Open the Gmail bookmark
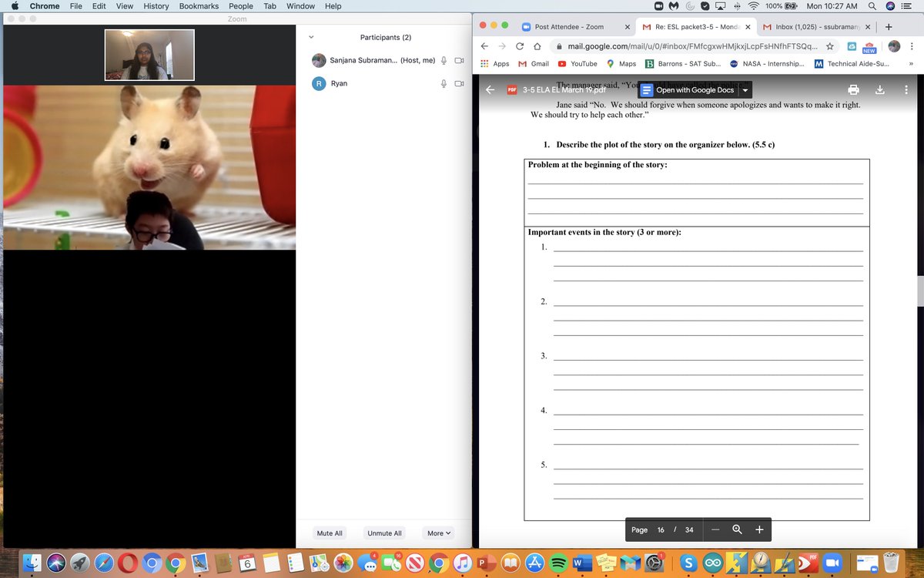 [x=534, y=64]
